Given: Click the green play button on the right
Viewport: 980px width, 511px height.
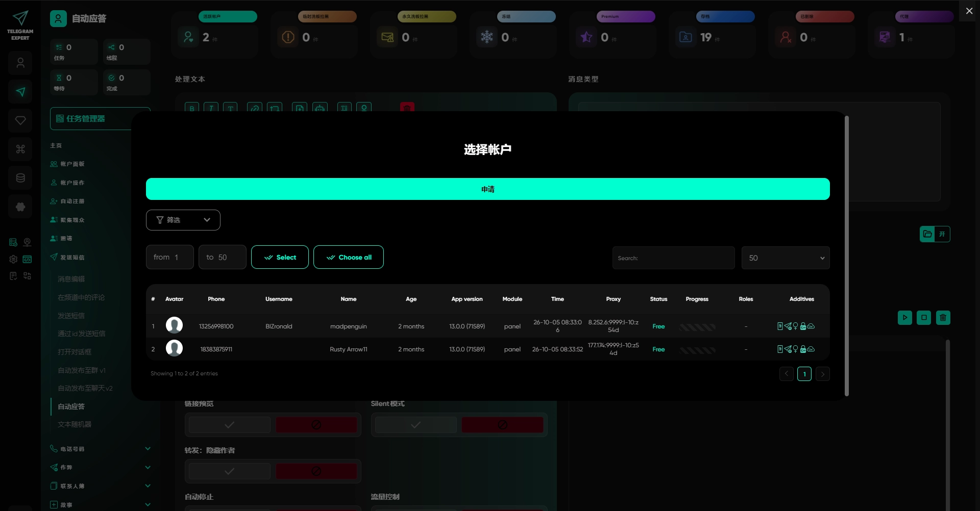Looking at the screenshot, I should (x=904, y=318).
